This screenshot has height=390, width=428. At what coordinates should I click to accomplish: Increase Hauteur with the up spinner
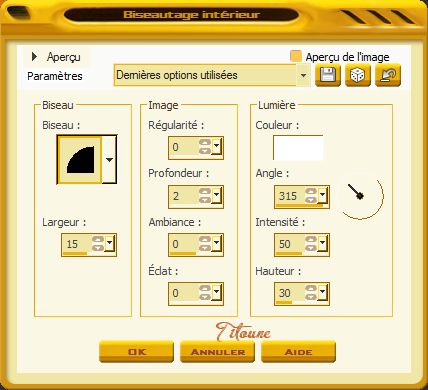[x=311, y=289]
